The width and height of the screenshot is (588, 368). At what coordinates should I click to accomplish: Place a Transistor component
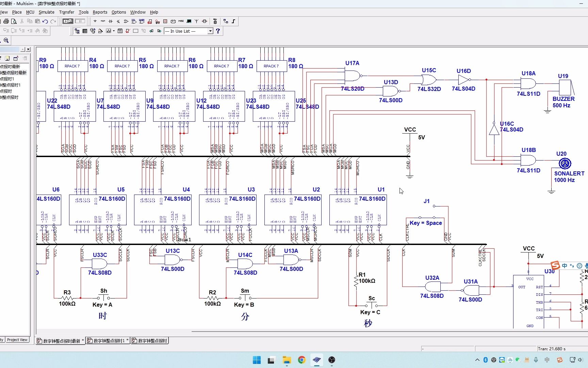point(118,21)
